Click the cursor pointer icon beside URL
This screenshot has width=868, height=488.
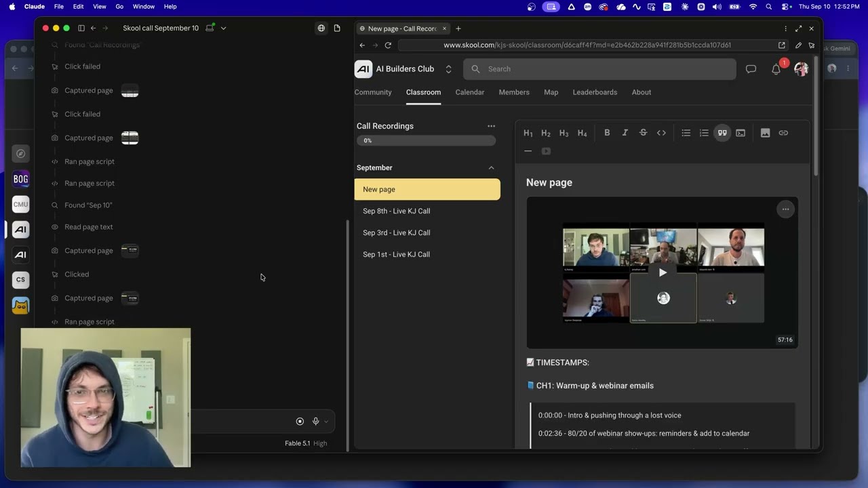click(812, 45)
